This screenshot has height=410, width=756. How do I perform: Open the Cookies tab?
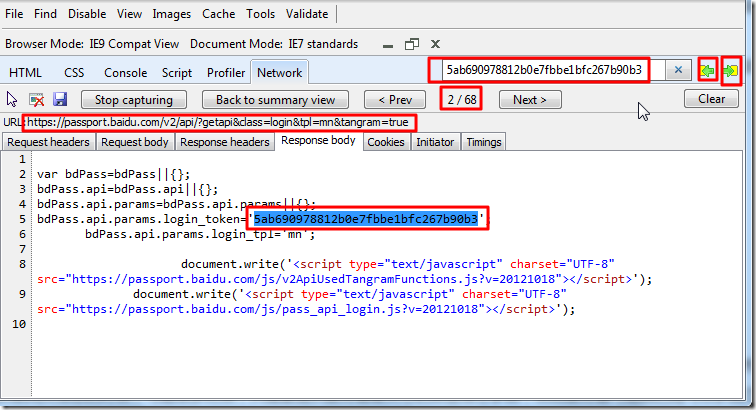click(x=386, y=142)
